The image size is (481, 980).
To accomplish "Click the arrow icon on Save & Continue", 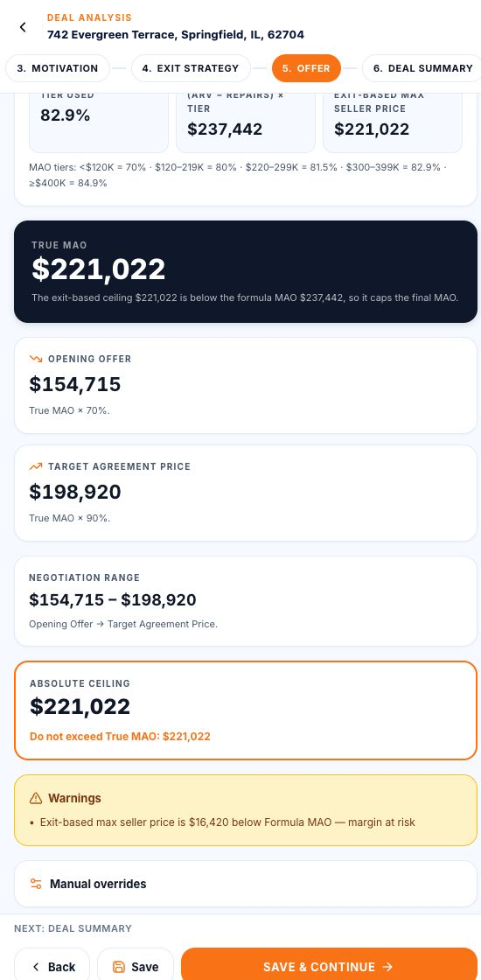I will coord(387,967).
